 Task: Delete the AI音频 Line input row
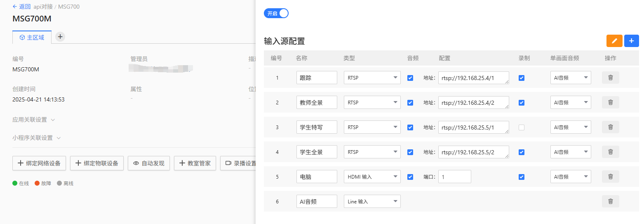click(610, 201)
